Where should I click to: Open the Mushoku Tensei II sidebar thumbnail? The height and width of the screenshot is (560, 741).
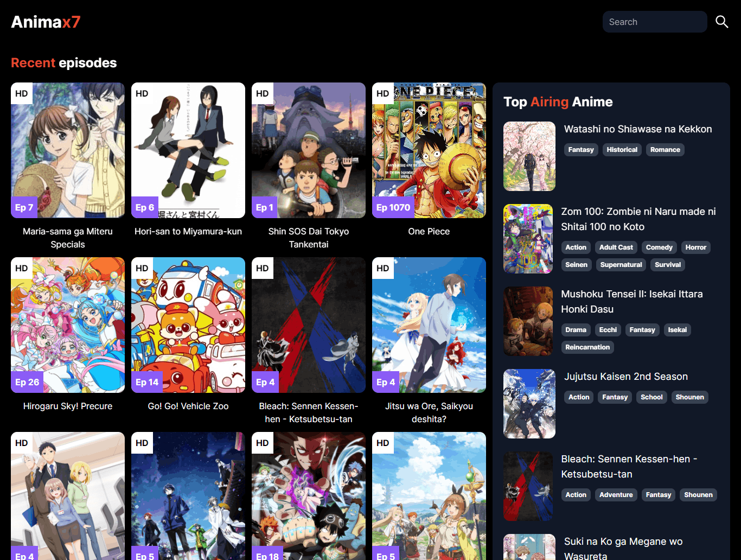coord(528,321)
